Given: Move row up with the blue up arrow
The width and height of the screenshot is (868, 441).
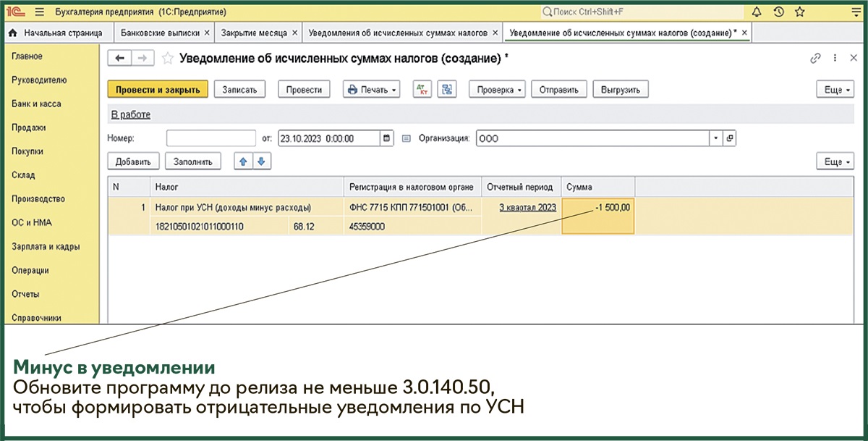Looking at the screenshot, I should coord(244,161).
